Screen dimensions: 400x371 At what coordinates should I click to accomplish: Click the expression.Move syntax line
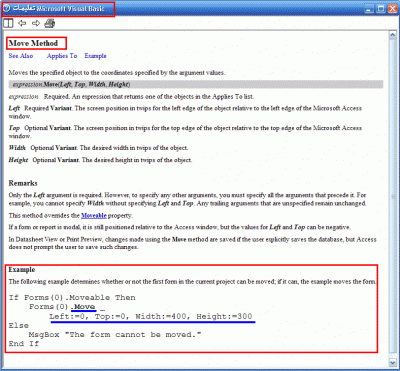pyautogui.click(x=196, y=84)
